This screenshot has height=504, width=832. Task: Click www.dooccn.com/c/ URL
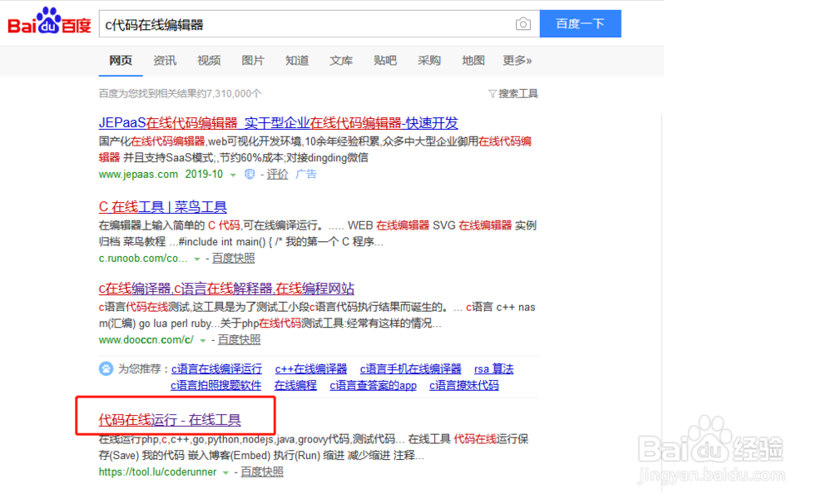146,340
